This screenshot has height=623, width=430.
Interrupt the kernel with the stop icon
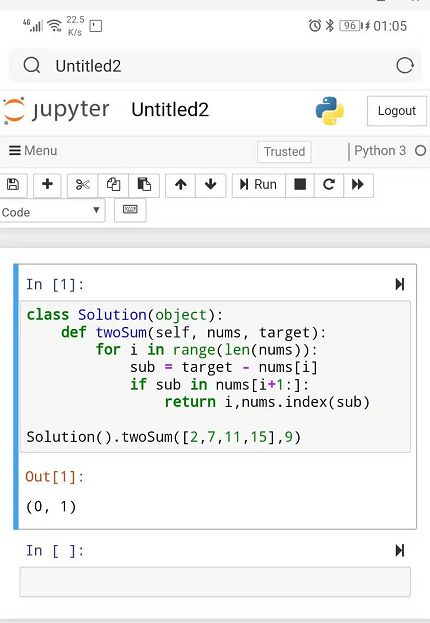[x=300, y=185]
